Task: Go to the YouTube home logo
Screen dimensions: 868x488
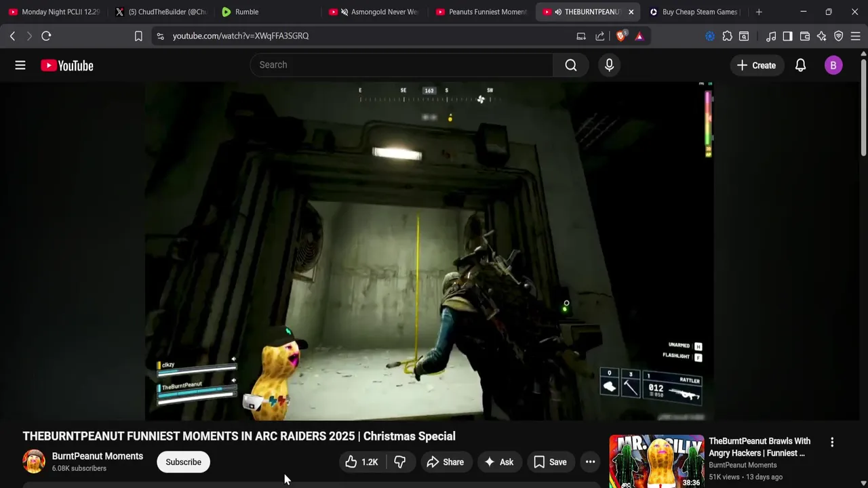Action: tap(66, 65)
